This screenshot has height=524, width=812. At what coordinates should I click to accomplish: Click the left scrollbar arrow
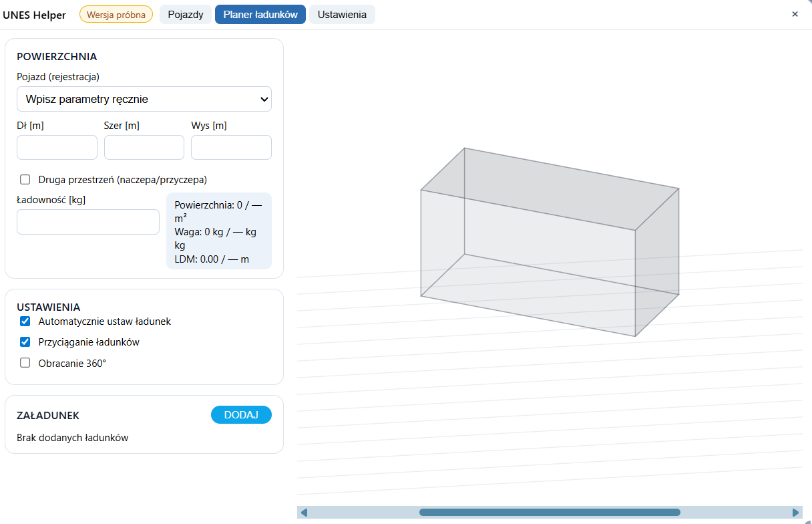pos(304,513)
